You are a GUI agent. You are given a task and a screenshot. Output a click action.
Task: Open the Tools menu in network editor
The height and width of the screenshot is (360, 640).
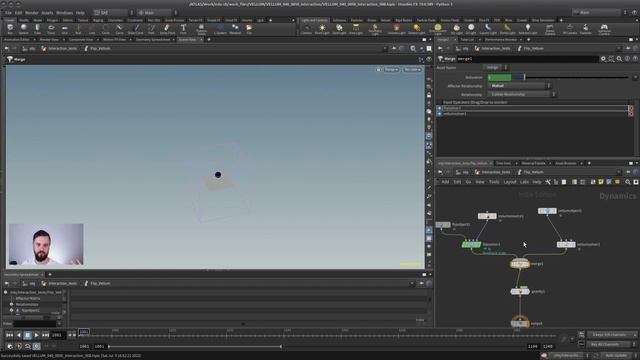(x=494, y=182)
